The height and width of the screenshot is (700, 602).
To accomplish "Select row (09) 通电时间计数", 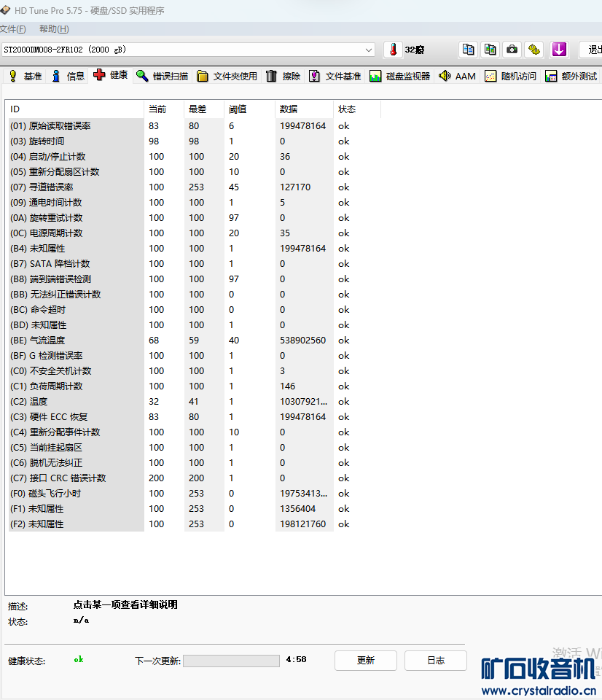I will pos(193,202).
